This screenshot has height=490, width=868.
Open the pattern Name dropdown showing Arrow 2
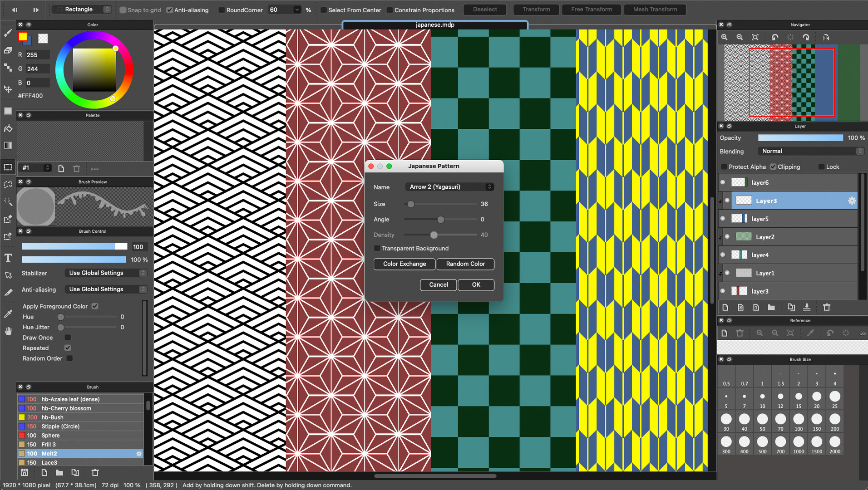(449, 186)
